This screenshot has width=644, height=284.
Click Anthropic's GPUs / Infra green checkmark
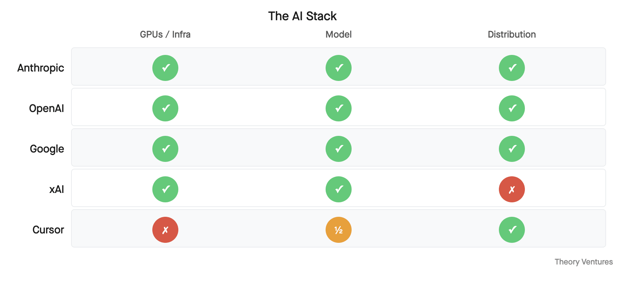[165, 68]
